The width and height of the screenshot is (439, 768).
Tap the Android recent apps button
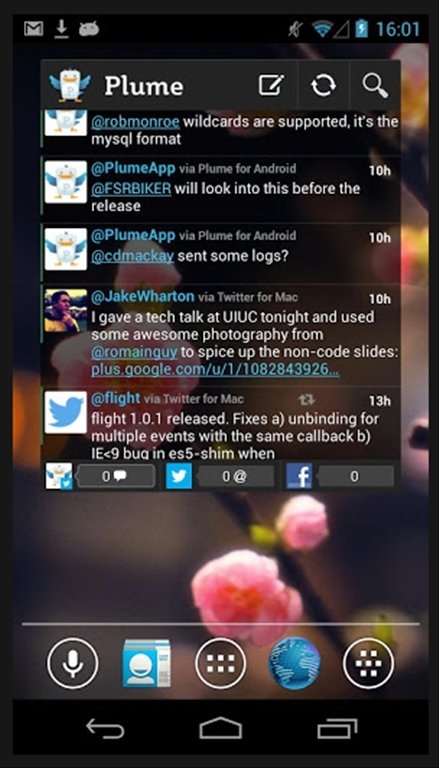(337, 728)
